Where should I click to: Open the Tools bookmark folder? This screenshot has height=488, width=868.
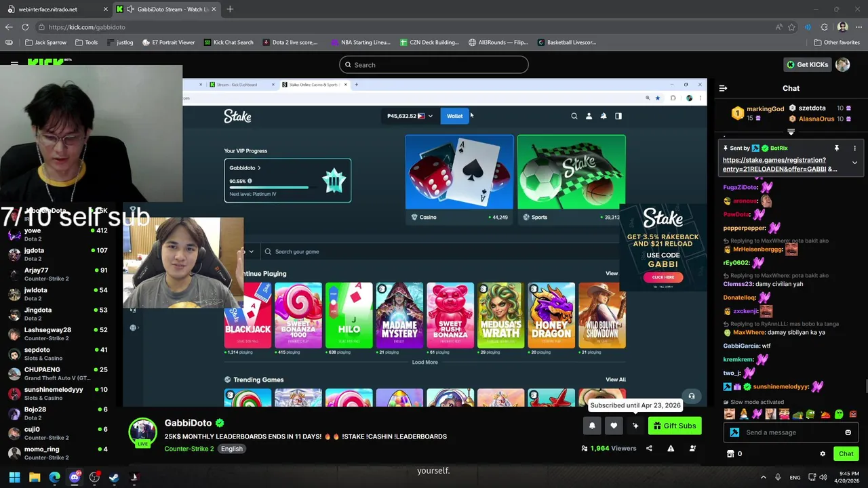point(86,42)
